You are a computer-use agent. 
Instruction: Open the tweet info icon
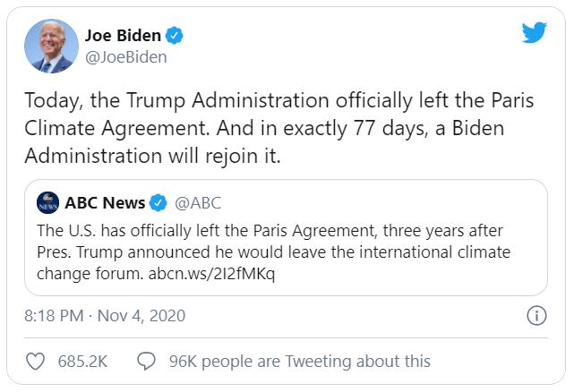[x=536, y=315]
